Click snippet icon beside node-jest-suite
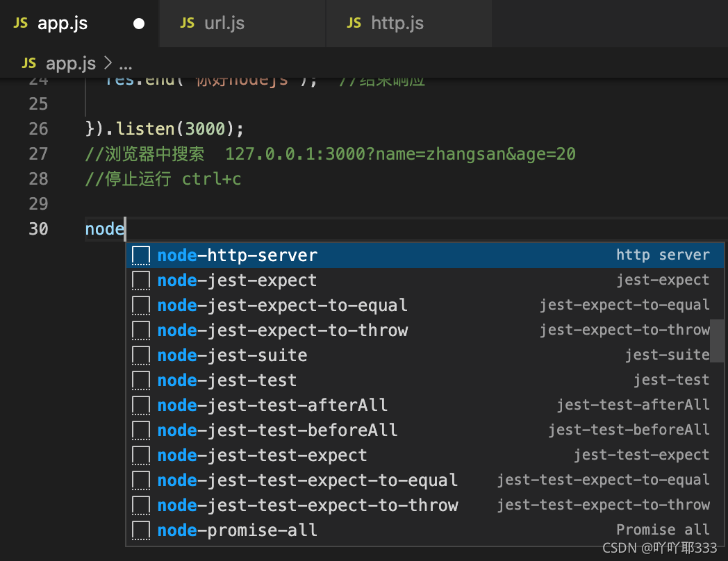The width and height of the screenshot is (728, 561). tap(141, 356)
